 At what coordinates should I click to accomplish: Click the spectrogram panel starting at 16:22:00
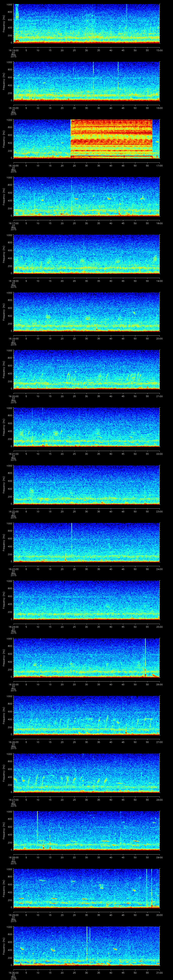pyautogui.click(x=87, y=485)
